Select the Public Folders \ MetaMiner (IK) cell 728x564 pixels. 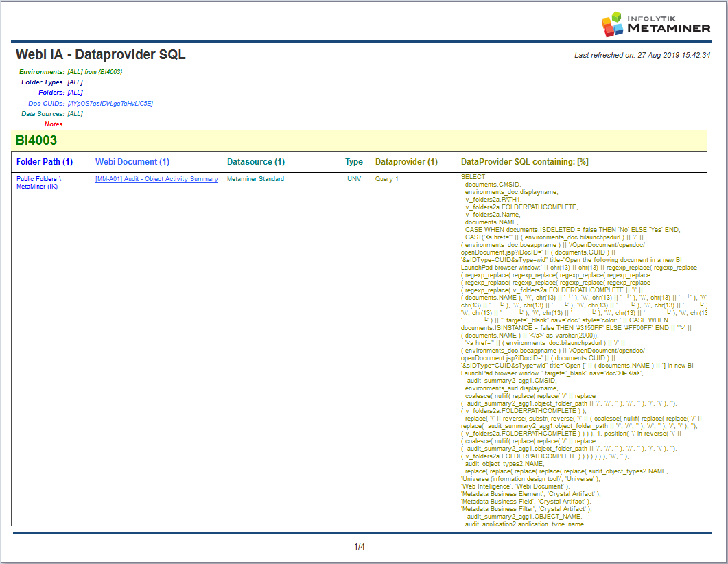coord(39,183)
